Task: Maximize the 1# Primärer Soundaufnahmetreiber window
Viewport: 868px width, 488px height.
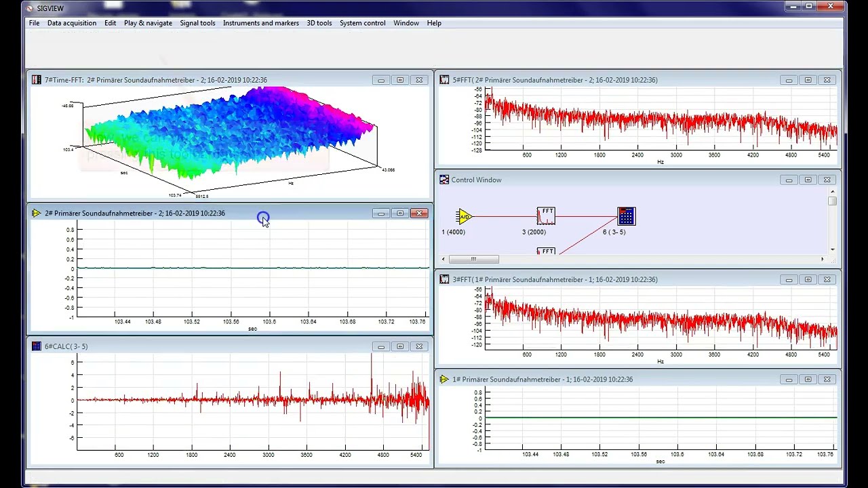Action: click(x=808, y=380)
